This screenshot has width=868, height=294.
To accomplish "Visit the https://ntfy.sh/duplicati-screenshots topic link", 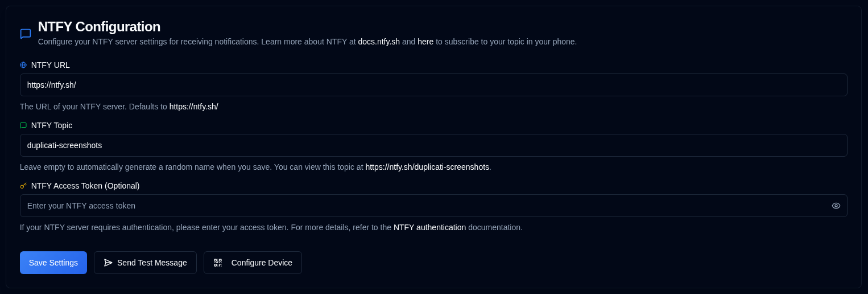I will tap(427, 167).
